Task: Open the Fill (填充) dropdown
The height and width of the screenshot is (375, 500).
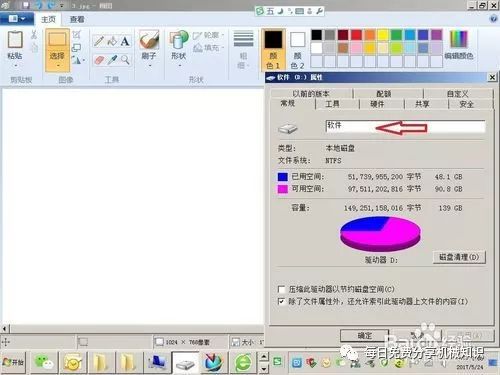Action: click(209, 48)
